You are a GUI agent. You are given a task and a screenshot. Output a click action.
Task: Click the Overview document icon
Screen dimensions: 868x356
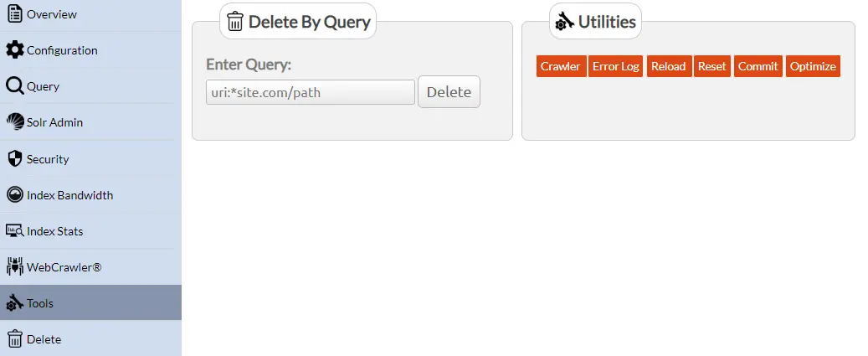pos(14,14)
